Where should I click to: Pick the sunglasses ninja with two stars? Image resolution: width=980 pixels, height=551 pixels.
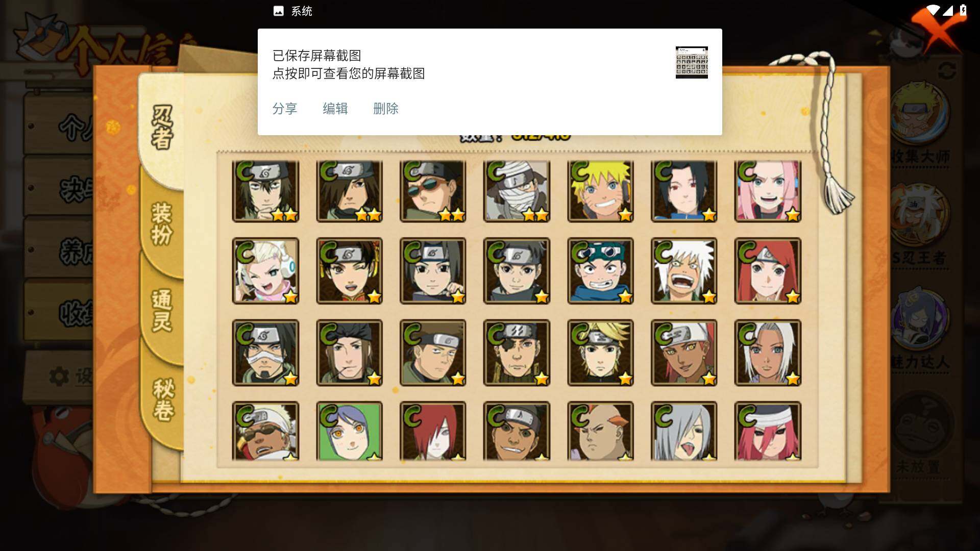pos(433,191)
